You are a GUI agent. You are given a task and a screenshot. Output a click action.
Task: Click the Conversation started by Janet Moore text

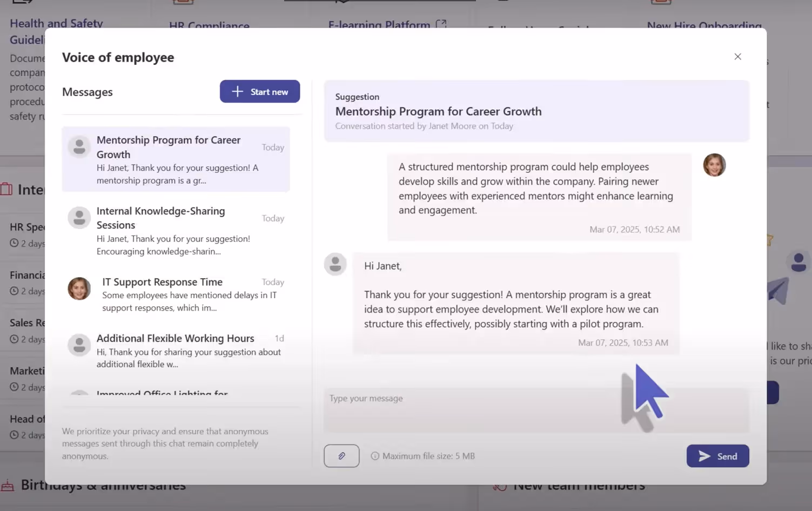(x=424, y=126)
